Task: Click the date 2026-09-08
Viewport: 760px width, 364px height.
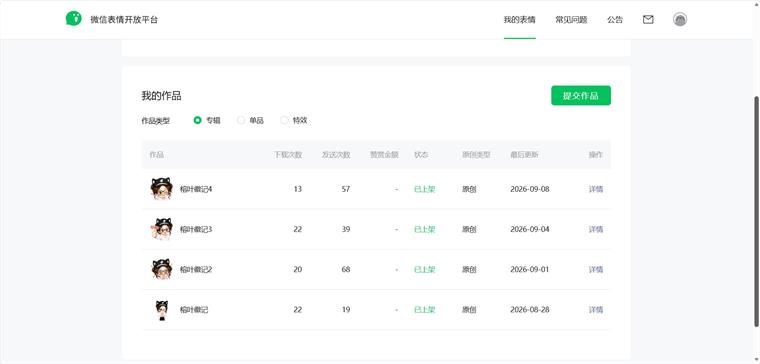Action: (530, 189)
